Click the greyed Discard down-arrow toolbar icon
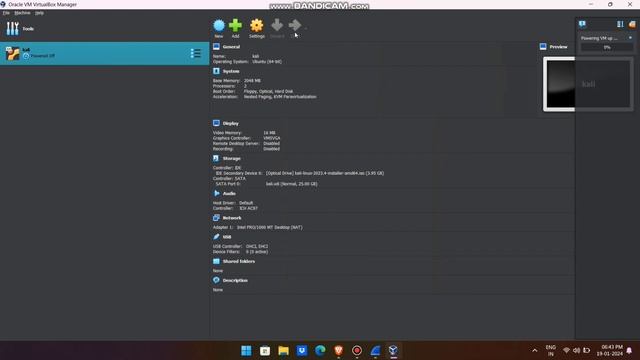640x360 pixels. coord(277,25)
